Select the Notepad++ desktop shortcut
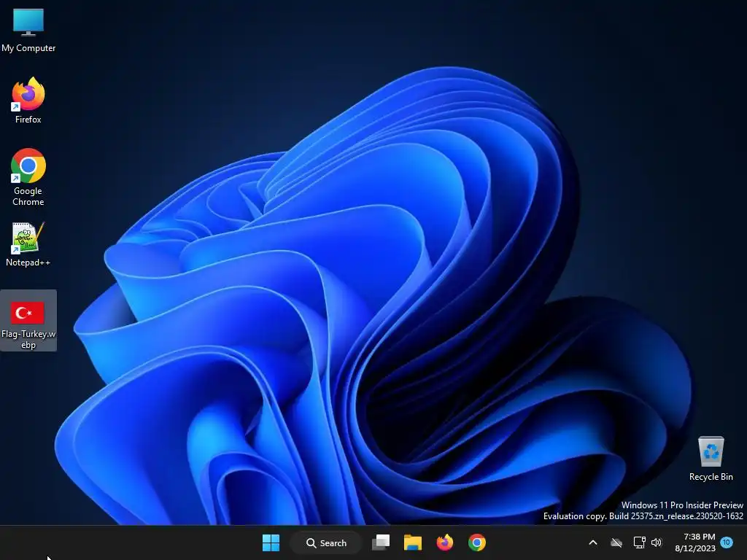 click(28, 244)
